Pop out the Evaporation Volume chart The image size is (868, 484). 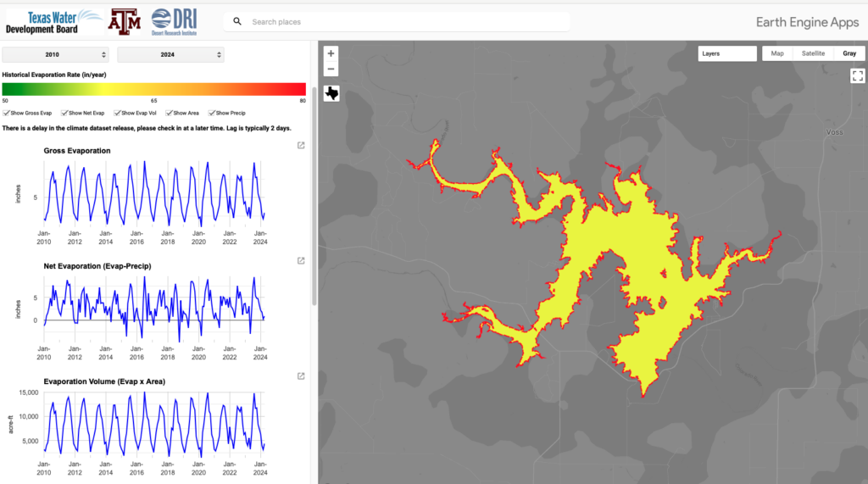click(x=301, y=376)
